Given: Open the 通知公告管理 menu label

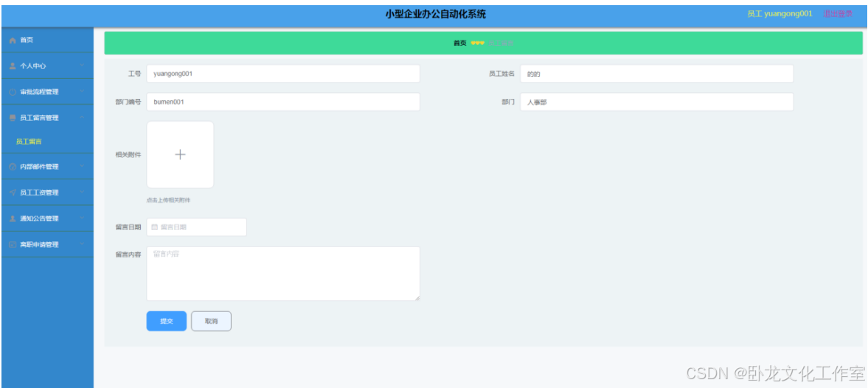Looking at the screenshot, I should coord(39,218).
